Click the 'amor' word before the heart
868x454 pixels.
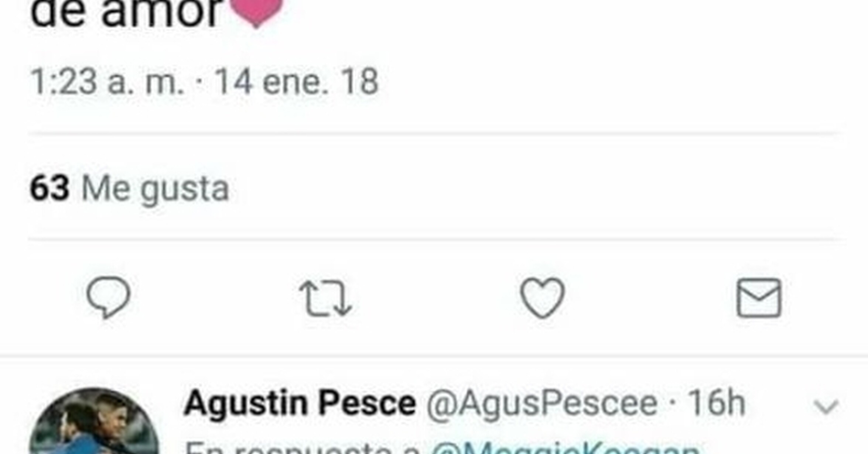click(162, 13)
